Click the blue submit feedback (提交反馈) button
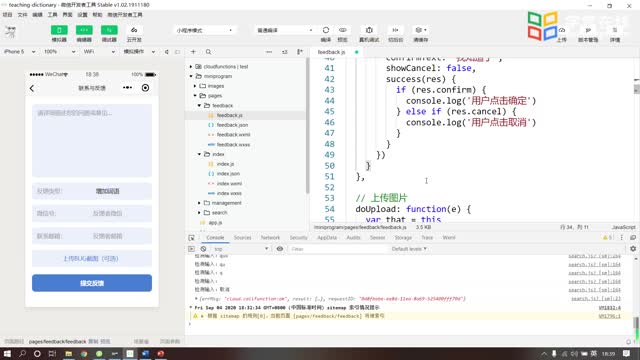The image size is (640, 360). click(92, 283)
